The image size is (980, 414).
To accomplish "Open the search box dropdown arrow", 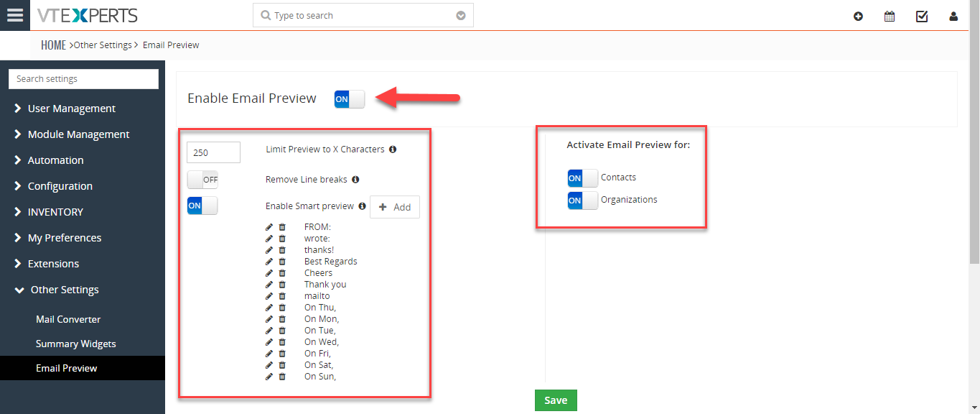I will [461, 16].
